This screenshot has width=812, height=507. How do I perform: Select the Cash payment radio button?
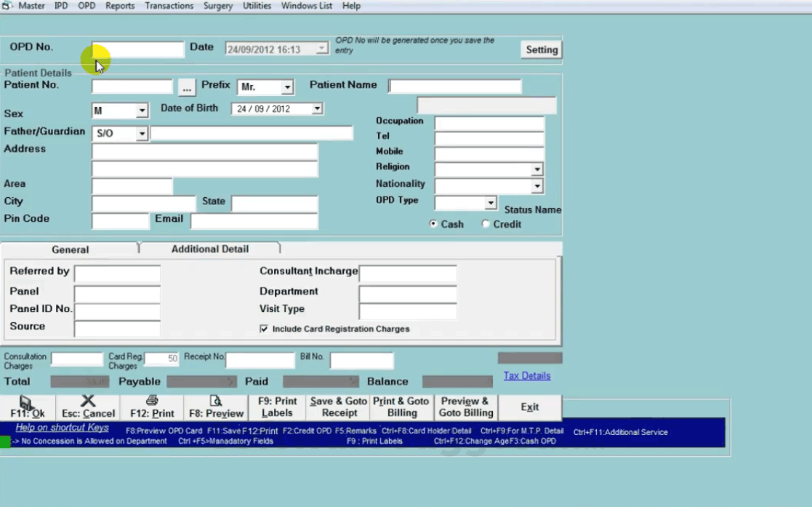433,224
